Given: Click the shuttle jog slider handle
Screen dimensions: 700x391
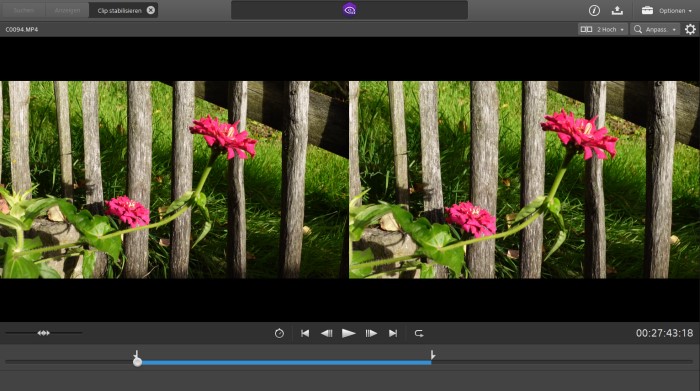Looking at the screenshot, I should click(x=43, y=333).
